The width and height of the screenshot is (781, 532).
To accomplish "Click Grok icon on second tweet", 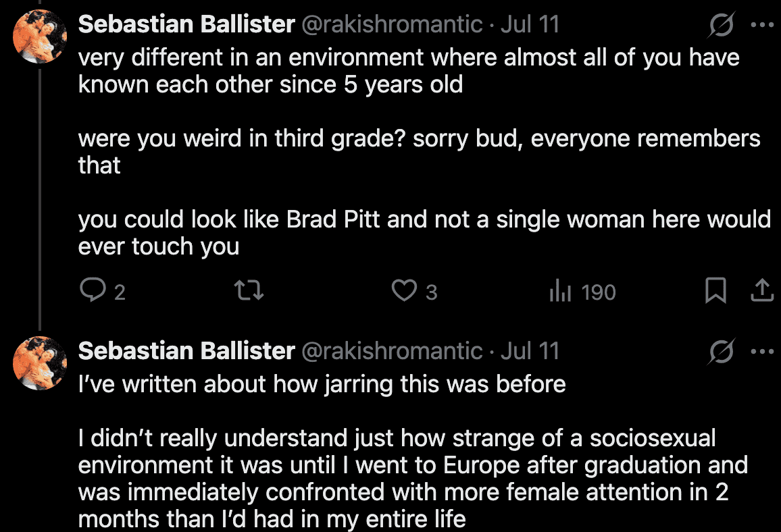I will coord(722,352).
